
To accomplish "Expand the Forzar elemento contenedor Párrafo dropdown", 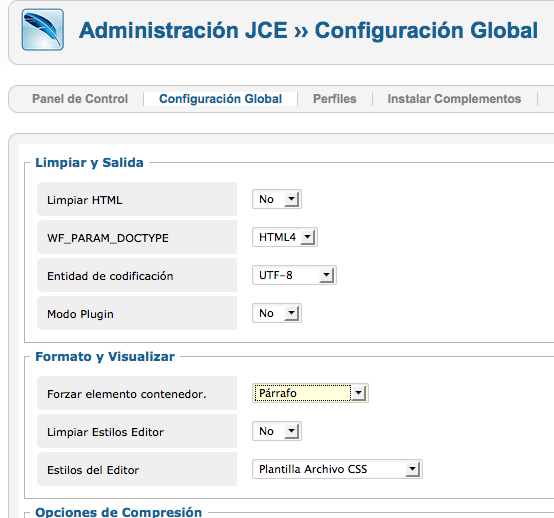I will pos(310,393).
